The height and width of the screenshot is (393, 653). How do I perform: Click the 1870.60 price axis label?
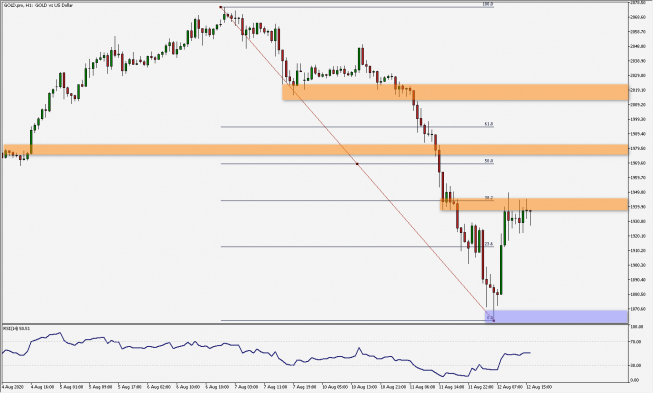click(638, 309)
